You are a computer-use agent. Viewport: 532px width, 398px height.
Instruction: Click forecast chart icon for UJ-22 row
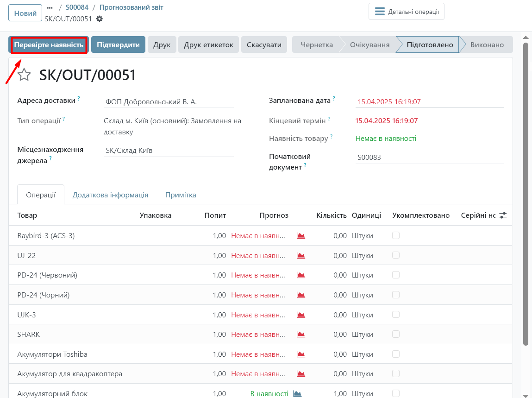(301, 256)
